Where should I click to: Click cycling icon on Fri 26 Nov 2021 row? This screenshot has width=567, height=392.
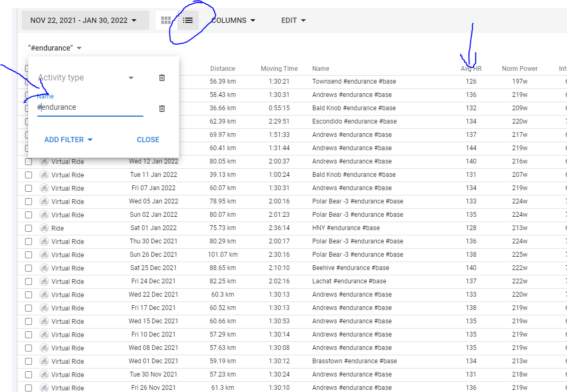pyautogui.click(x=44, y=388)
